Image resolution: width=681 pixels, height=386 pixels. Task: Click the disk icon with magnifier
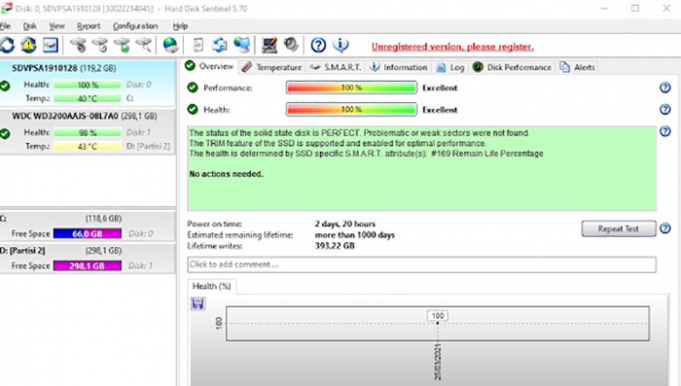coord(144,45)
